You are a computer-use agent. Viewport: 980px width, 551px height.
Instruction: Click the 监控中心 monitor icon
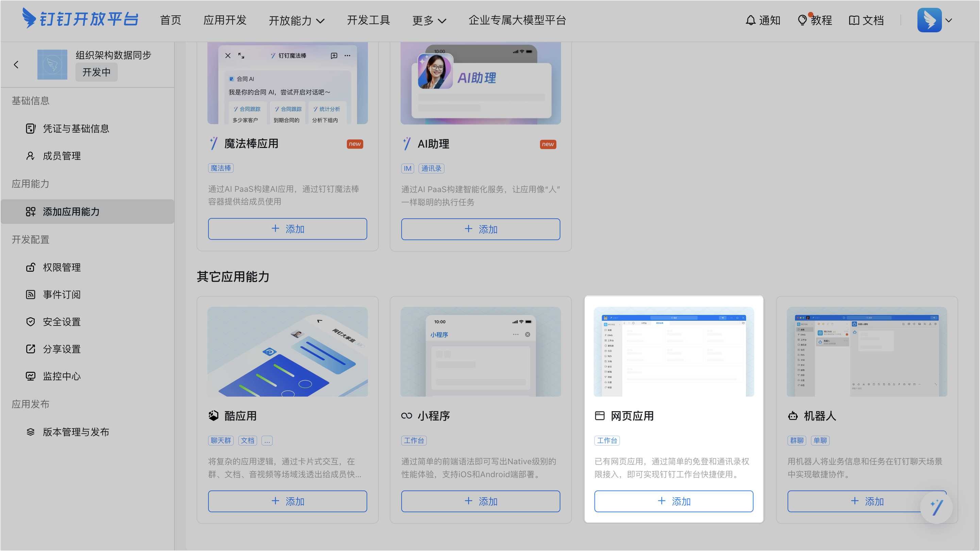[31, 376]
